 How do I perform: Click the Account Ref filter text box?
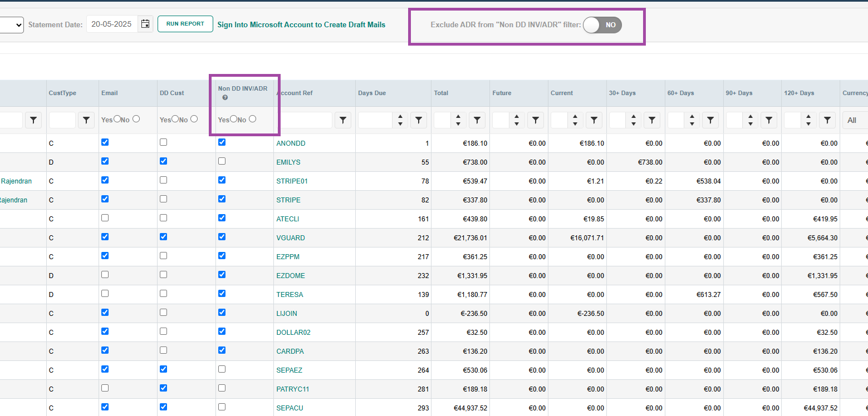click(305, 120)
